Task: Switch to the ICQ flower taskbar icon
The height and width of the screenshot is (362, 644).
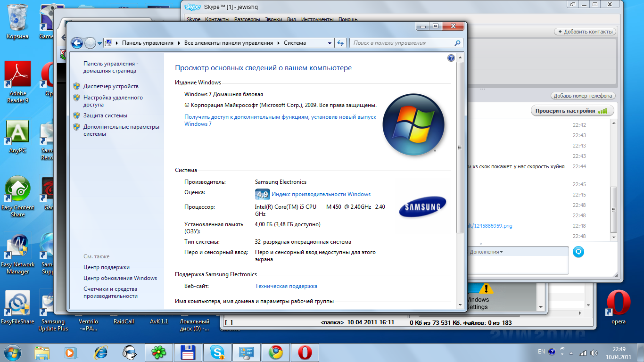Action: pyautogui.click(x=159, y=352)
